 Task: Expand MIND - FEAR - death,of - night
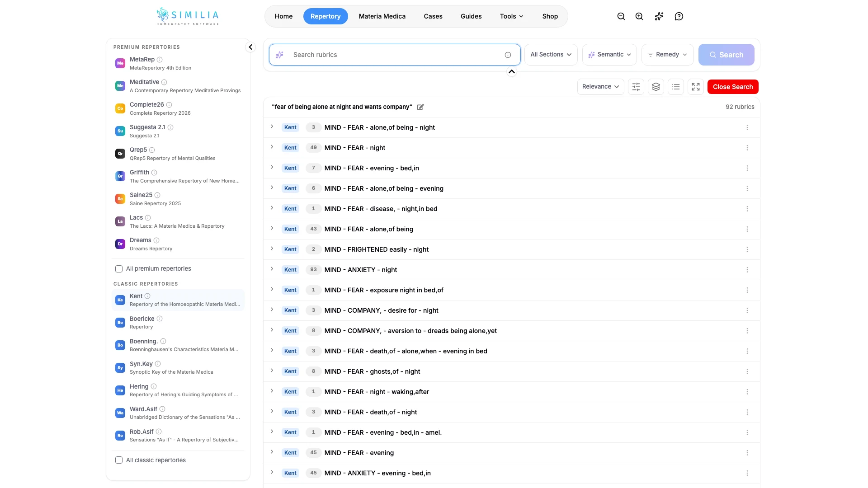(272, 411)
